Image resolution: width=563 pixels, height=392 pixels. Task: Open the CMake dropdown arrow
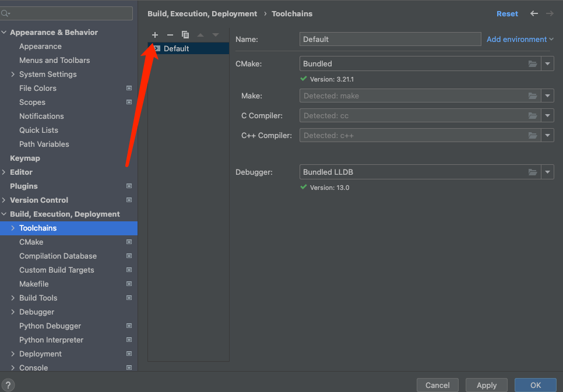(547, 63)
